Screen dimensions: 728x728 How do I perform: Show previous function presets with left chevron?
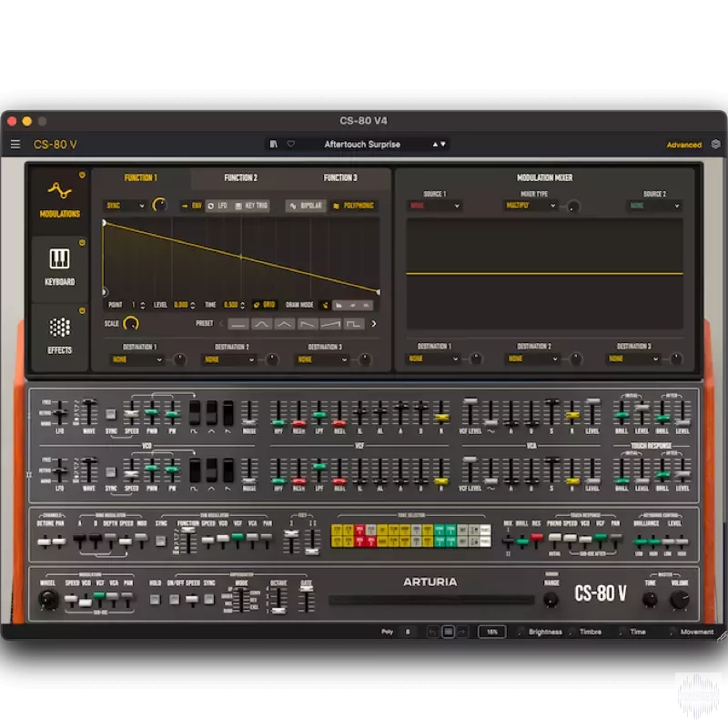tap(221, 324)
